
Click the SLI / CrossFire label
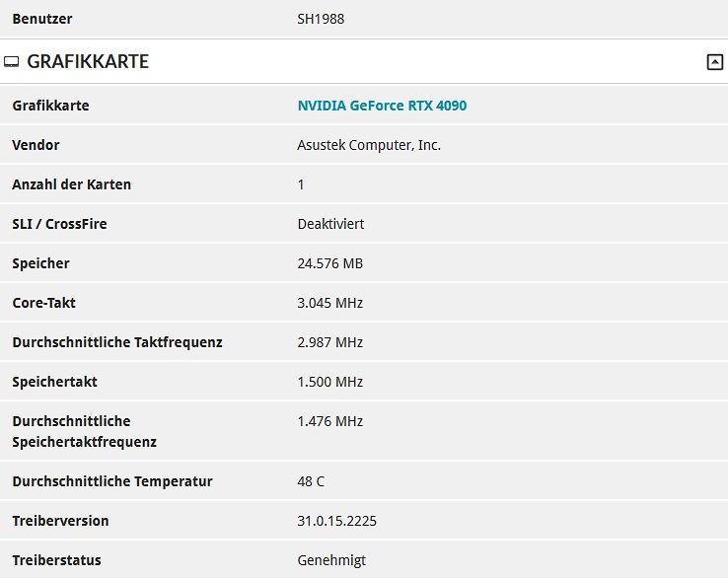(59, 224)
